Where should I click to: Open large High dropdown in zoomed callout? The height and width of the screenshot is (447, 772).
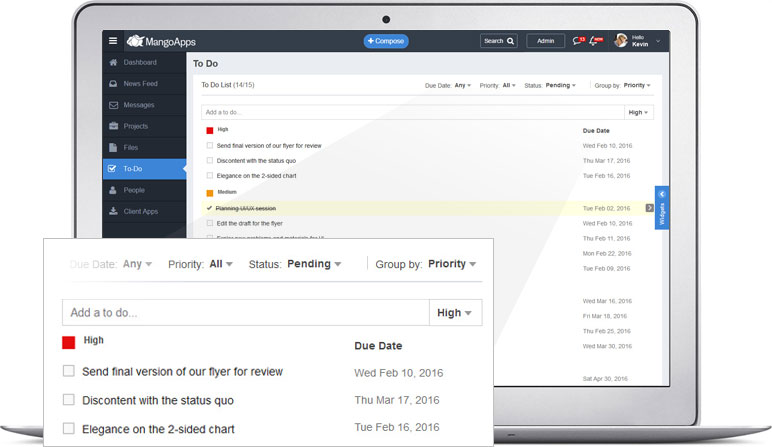[455, 313]
